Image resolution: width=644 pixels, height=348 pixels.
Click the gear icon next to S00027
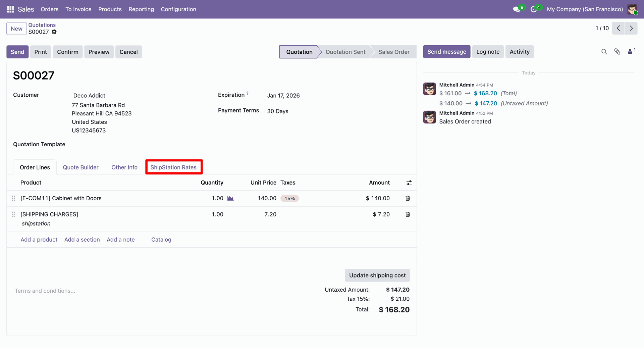(54, 32)
